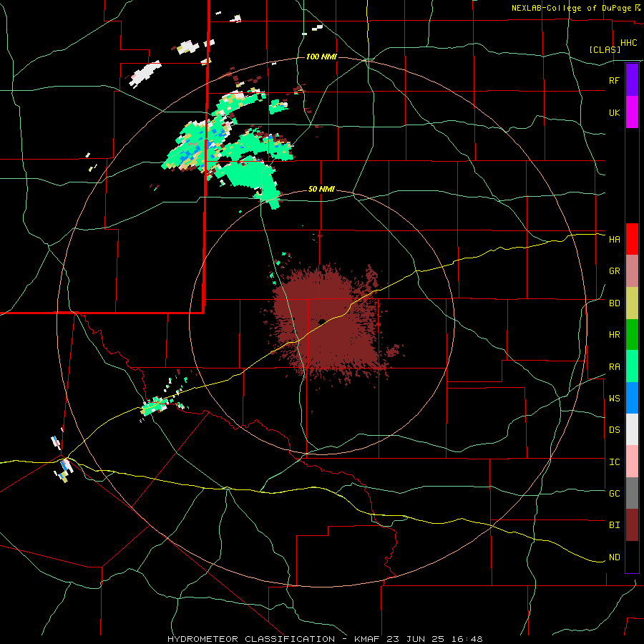Click the RF purple legend swatch
The height and width of the screenshot is (644, 644).
point(632,79)
